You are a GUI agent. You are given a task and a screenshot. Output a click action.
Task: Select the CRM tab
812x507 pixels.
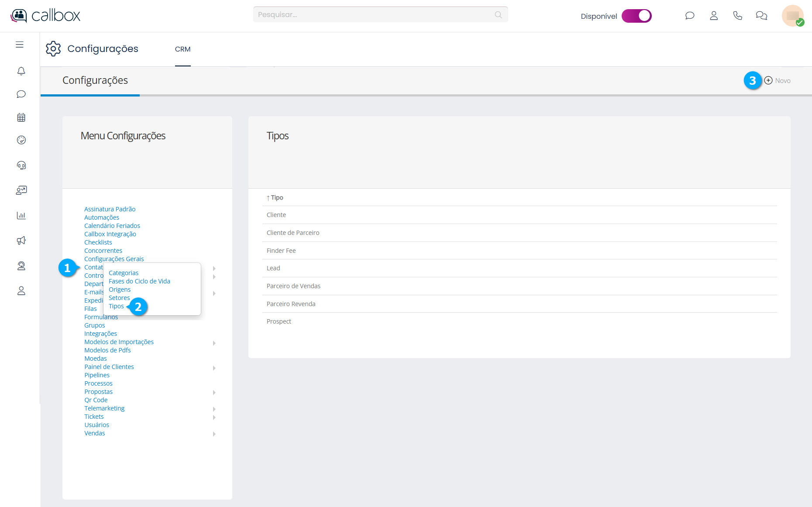click(x=182, y=49)
